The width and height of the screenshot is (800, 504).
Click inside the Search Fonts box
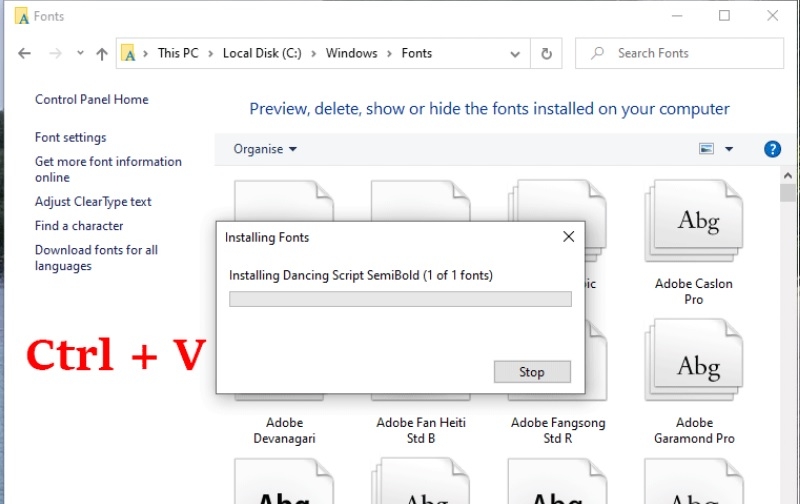click(x=680, y=53)
